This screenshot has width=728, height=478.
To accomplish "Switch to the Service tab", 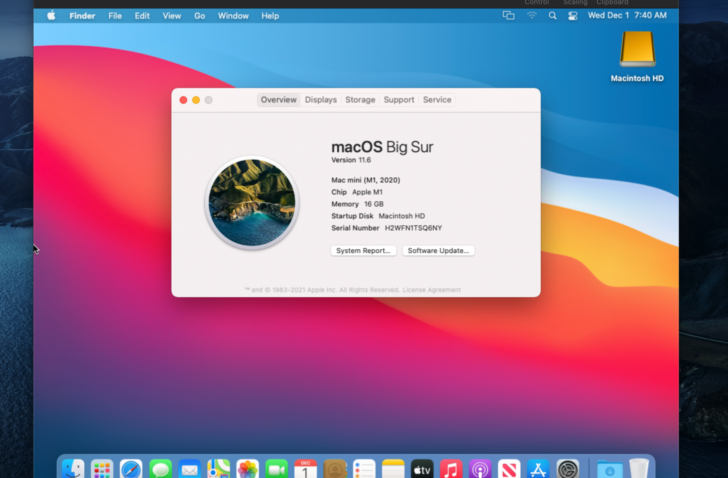I will click(x=437, y=100).
